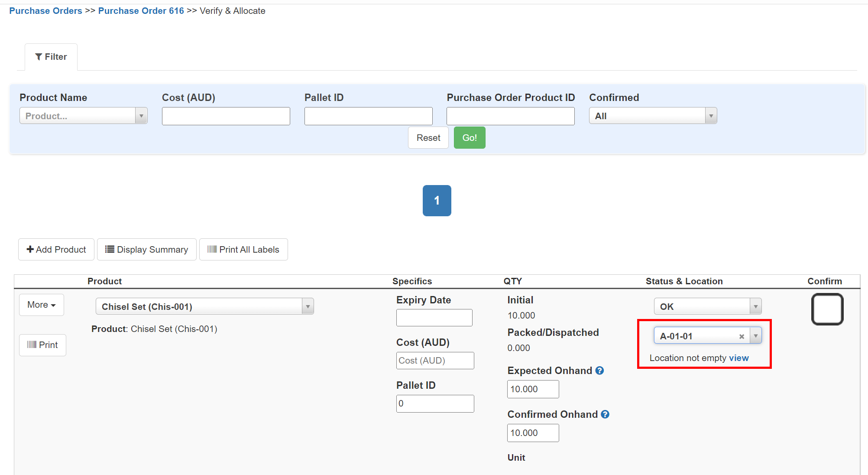
Task: Open the Filter tab
Action: pyautogui.click(x=51, y=57)
